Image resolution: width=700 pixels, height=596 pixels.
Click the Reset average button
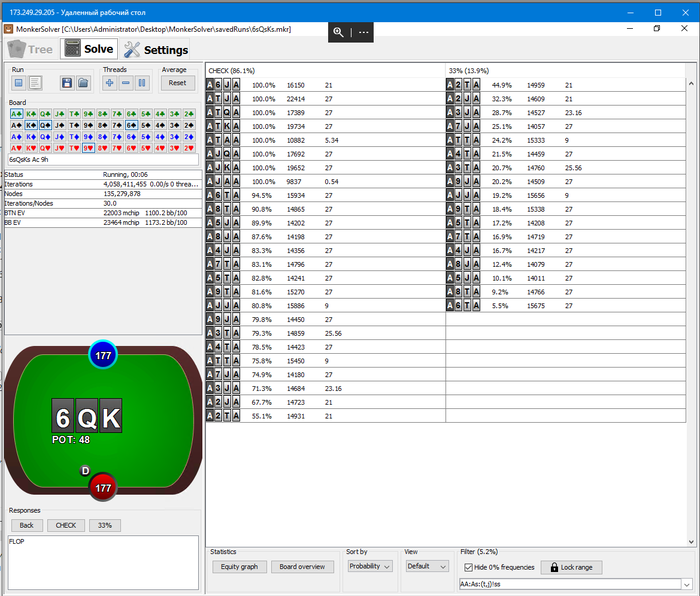point(177,83)
